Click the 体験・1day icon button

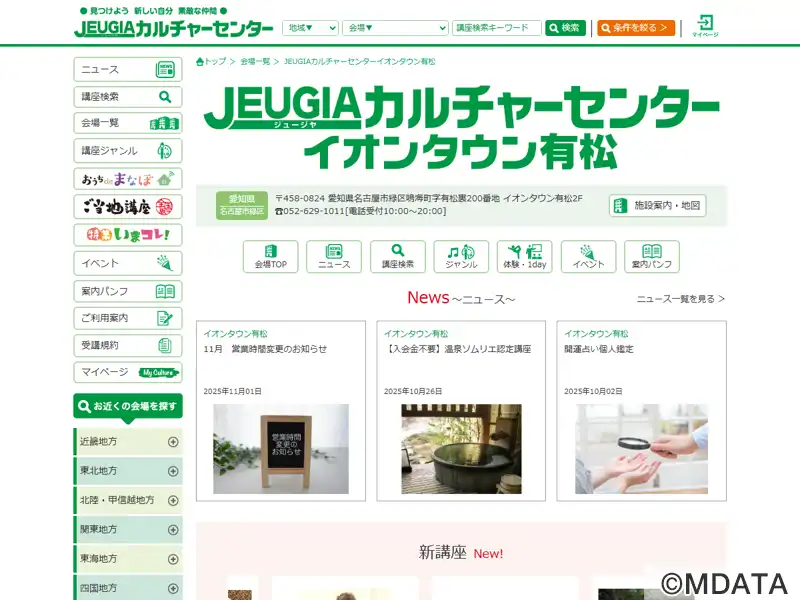pos(524,257)
